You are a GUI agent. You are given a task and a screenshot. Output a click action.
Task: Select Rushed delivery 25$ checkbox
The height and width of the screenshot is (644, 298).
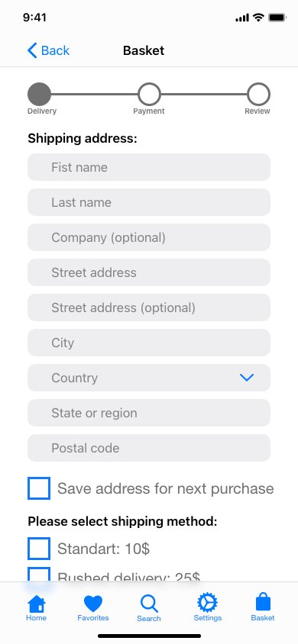click(x=39, y=574)
